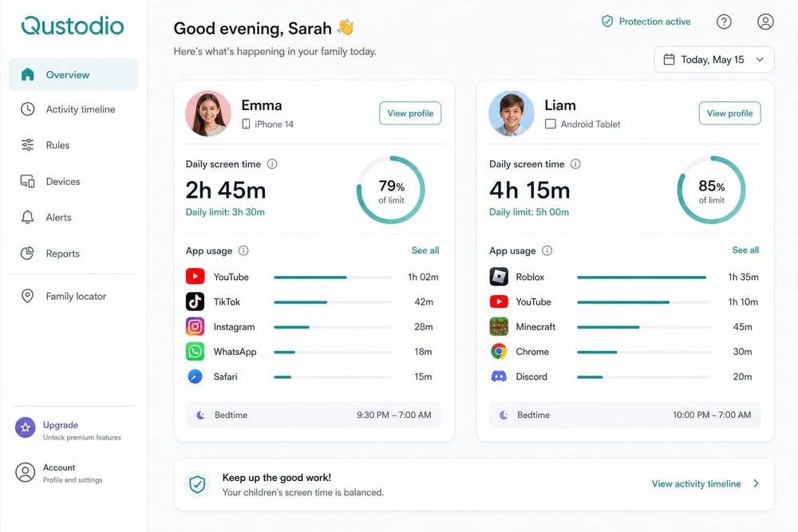Viewport: 798px width, 532px height.
Task: Click the Protection active shield icon
Action: (x=607, y=22)
